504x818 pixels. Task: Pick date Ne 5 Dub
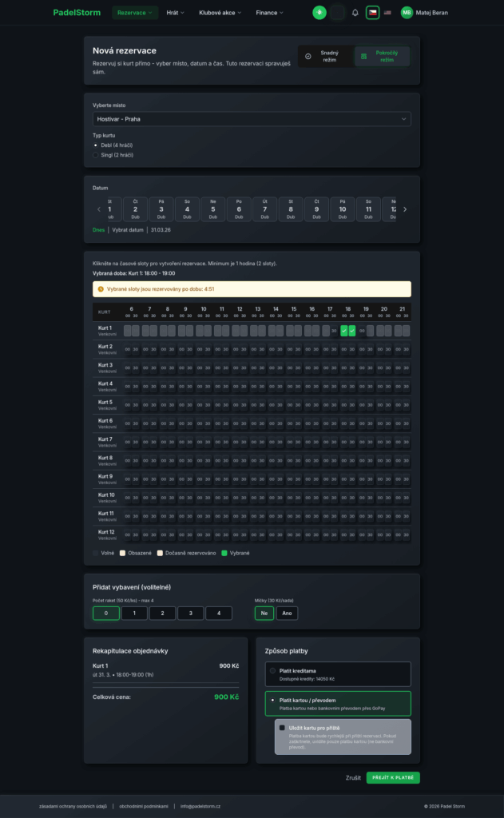[x=213, y=209]
